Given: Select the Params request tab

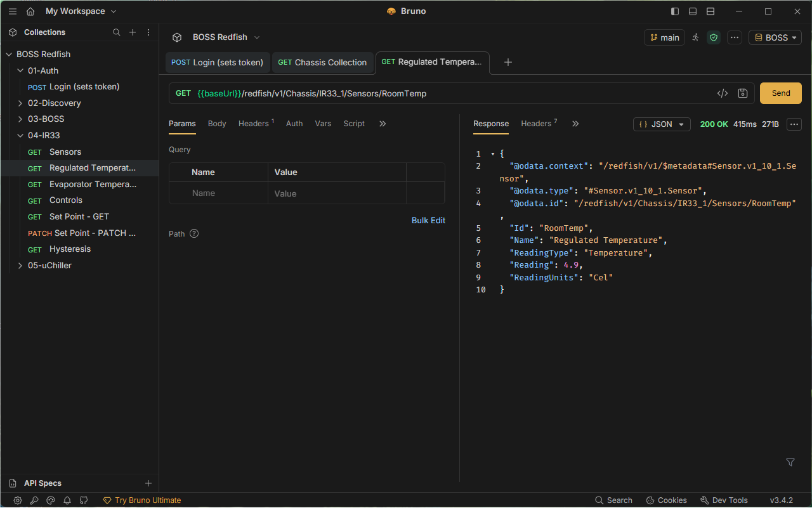Looking at the screenshot, I should 182,124.
